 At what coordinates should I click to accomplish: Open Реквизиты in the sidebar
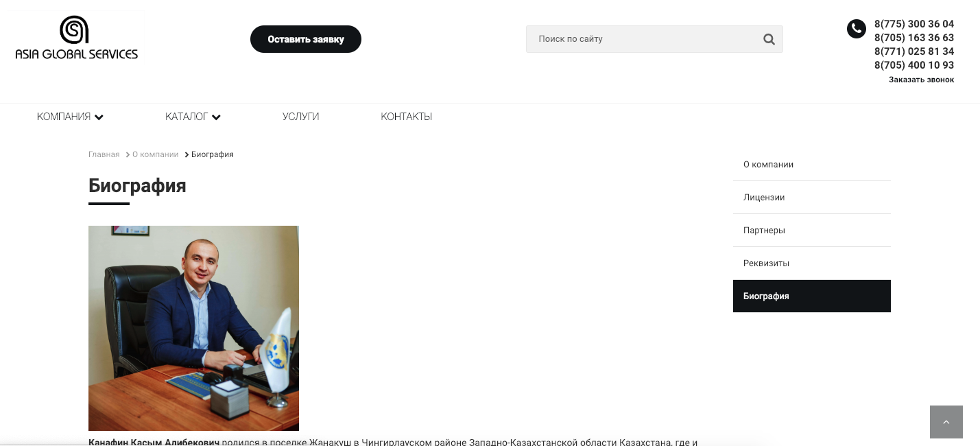(x=812, y=263)
